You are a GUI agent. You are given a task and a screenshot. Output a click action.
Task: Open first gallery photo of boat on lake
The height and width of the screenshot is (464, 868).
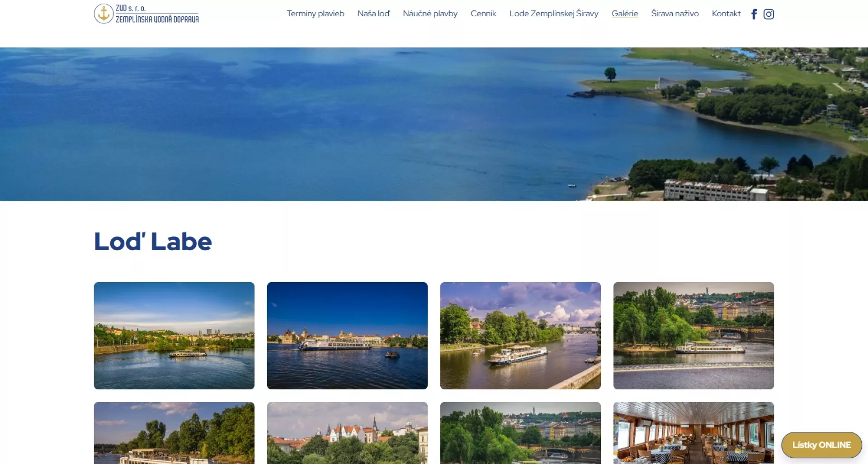coord(174,336)
